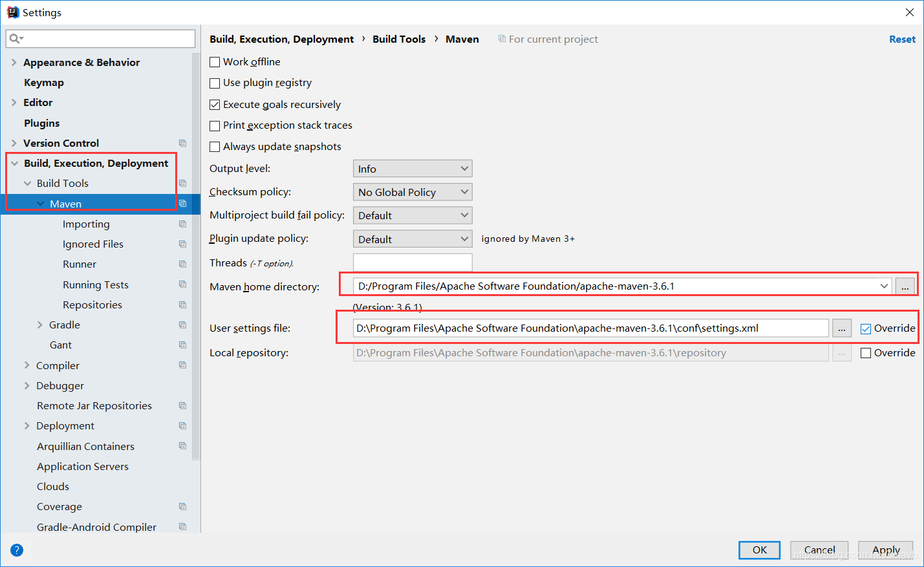Click Apply button

click(886, 550)
